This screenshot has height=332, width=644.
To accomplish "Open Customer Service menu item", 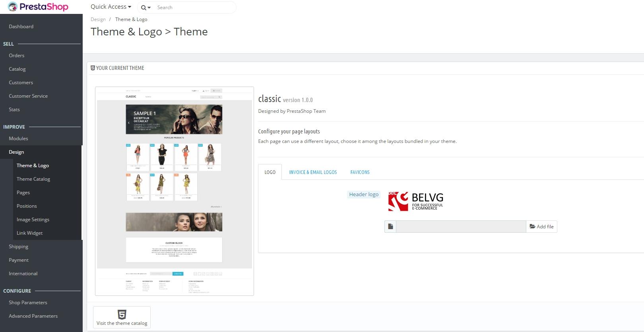I will tap(28, 96).
